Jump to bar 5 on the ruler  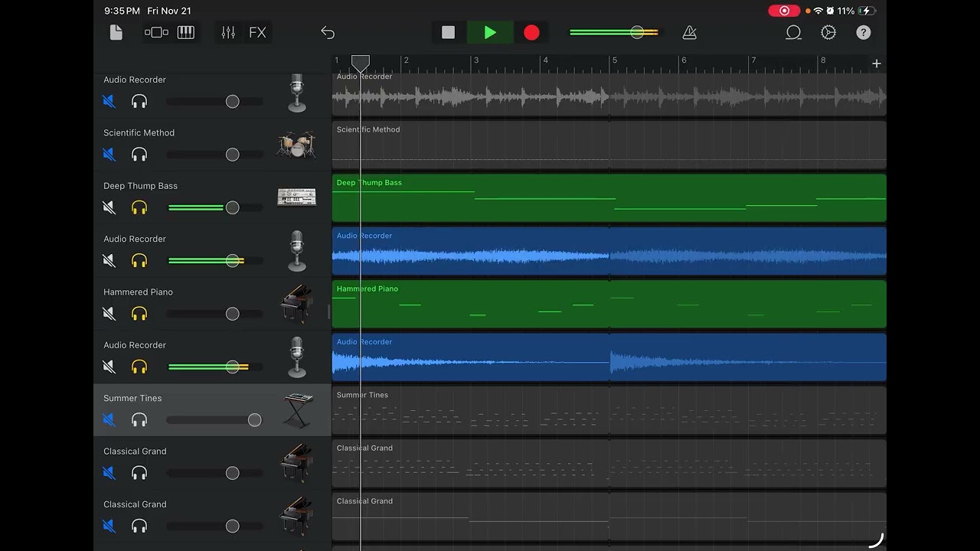click(614, 60)
